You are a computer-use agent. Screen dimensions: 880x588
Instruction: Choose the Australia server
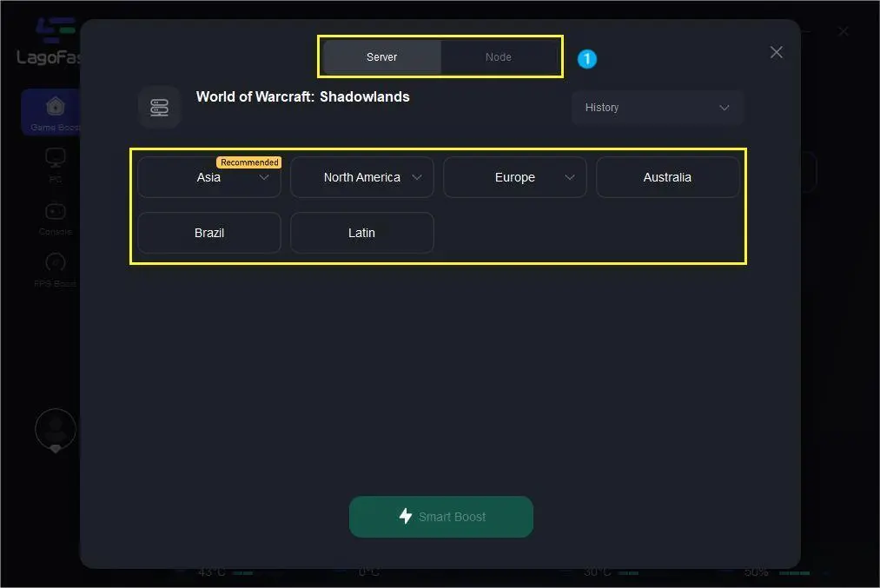pyautogui.click(x=667, y=177)
